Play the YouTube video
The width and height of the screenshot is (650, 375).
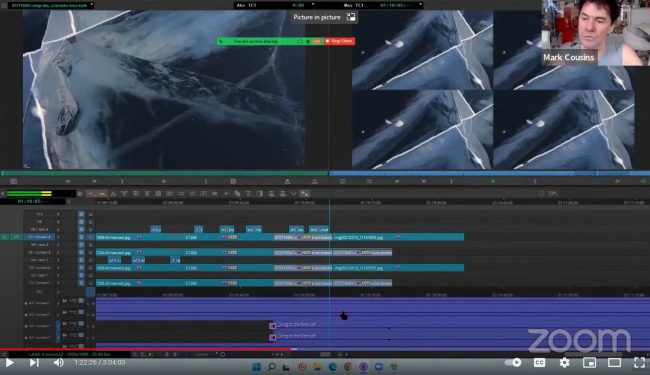pos(9,363)
